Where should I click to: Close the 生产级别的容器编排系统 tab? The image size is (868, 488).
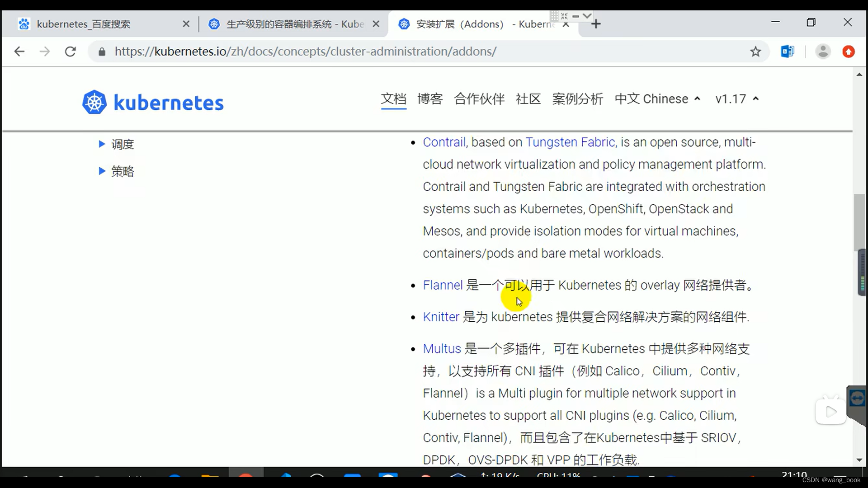point(376,24)
